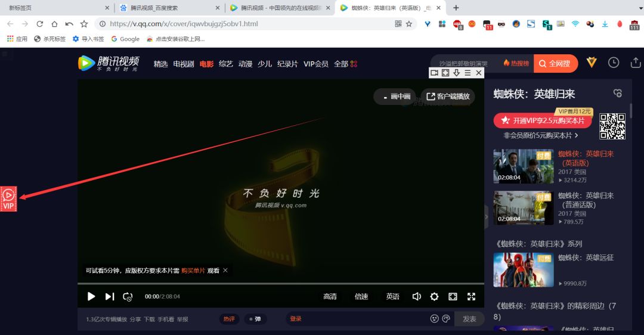Open the danmaku color palette icon

(446, 318)
